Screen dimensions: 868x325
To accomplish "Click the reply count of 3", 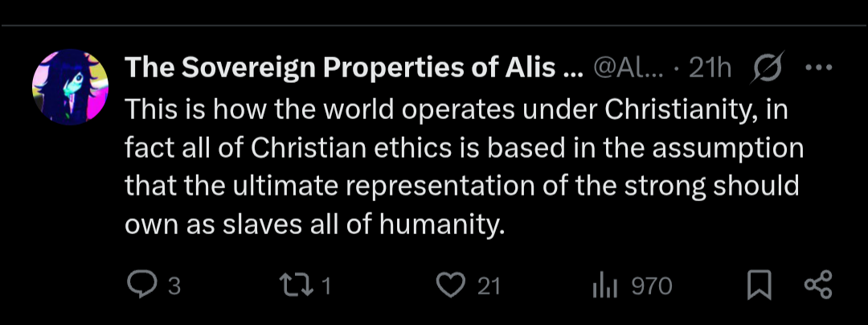I will (x=174, y=286).
